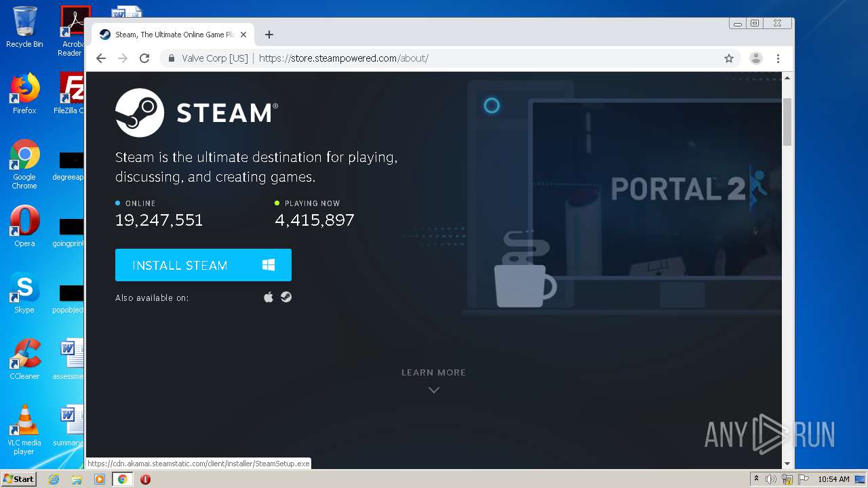Click the volume speaker tray icon
Image resolution: width=868 pixels, height=488 pixels.
coord(771,479)
